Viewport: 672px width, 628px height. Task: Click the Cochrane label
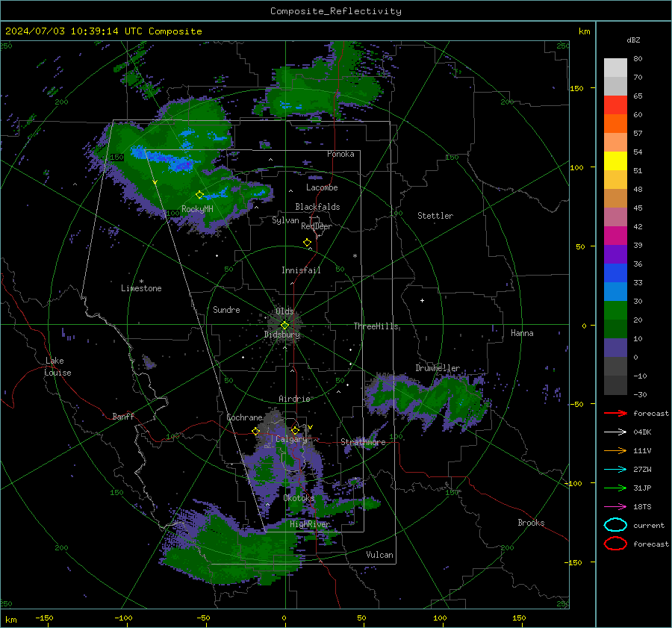(244, 417)
